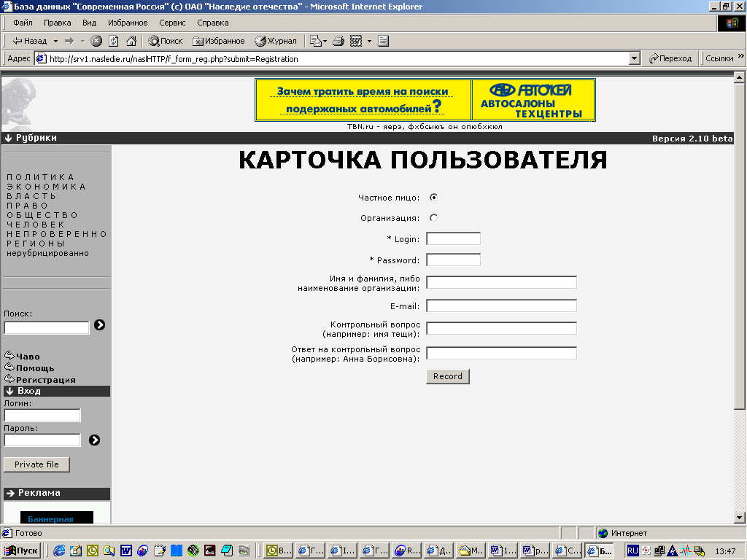
Task: Open the Избранное toolbar button with star icon
Action: point(219,41)
